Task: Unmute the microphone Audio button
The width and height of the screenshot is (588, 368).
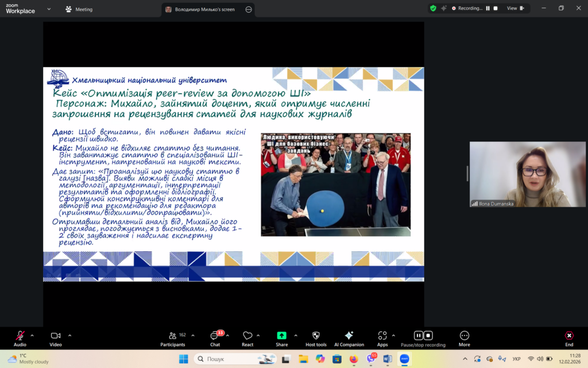Action: (20, 336)
